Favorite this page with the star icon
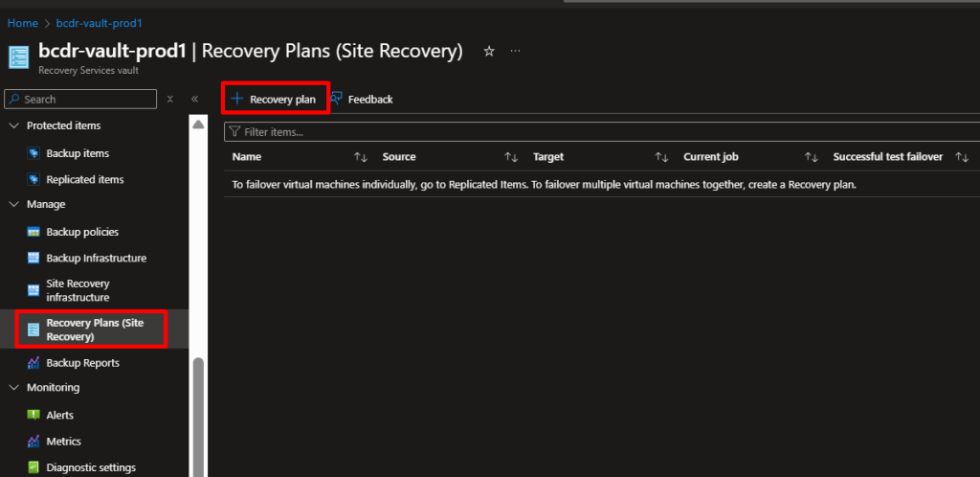 [x=489, y=51]
